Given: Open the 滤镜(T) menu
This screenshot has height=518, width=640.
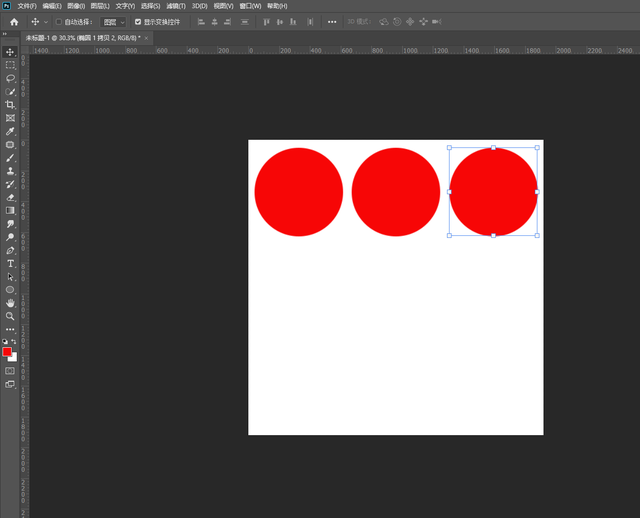Looking at the screenshot, I should pos(176,6).
